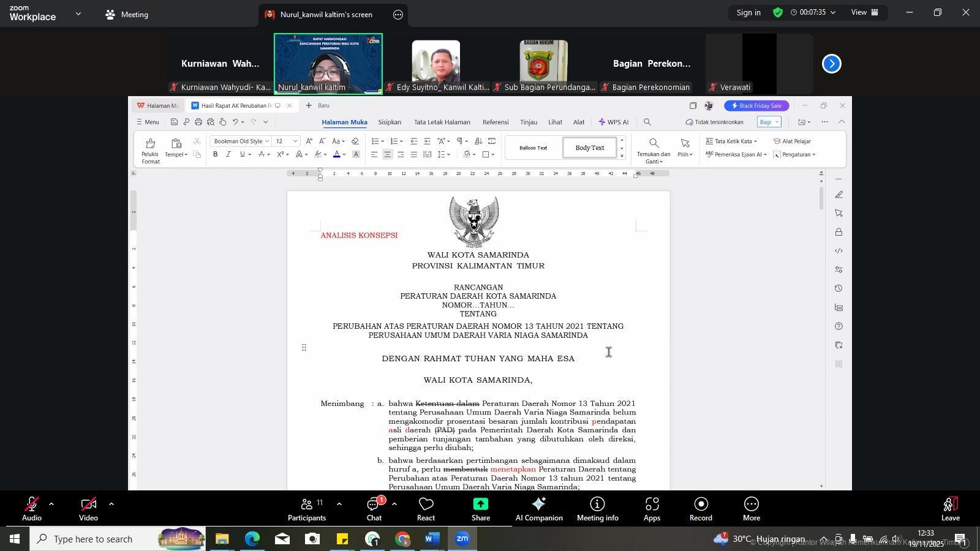Viewport: 980px width, 551px height.
Task: Start recording with the Record button
Action: 701,508
